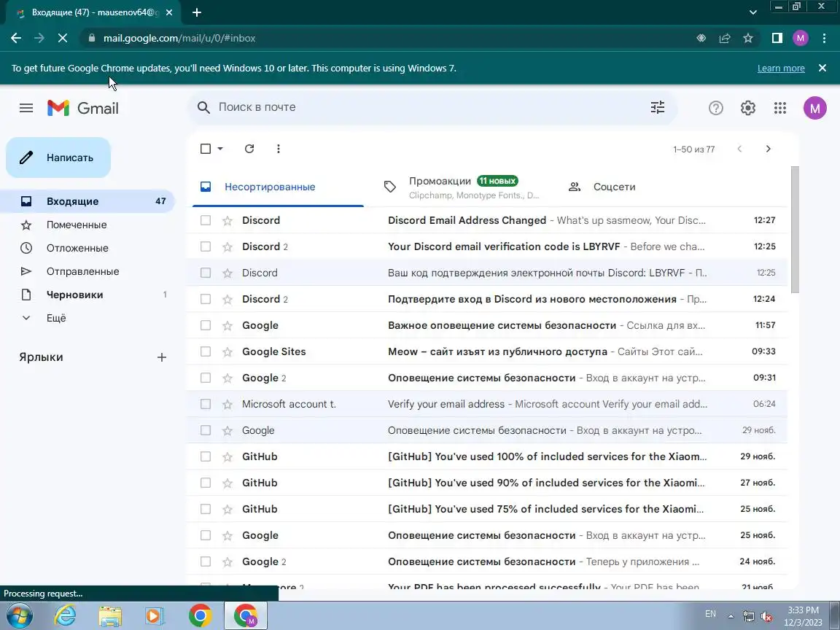
Task: Open Отложенные folder
Action: 87,248
